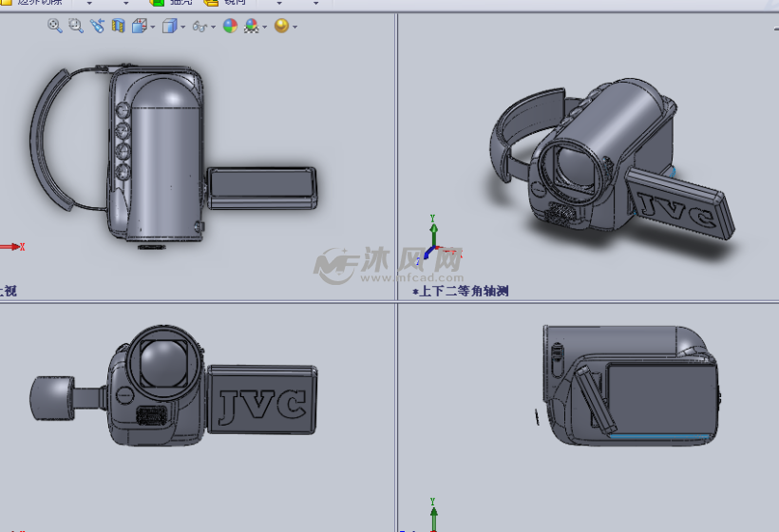
Task: Click the Previous View icon
Action: point(97,26)
